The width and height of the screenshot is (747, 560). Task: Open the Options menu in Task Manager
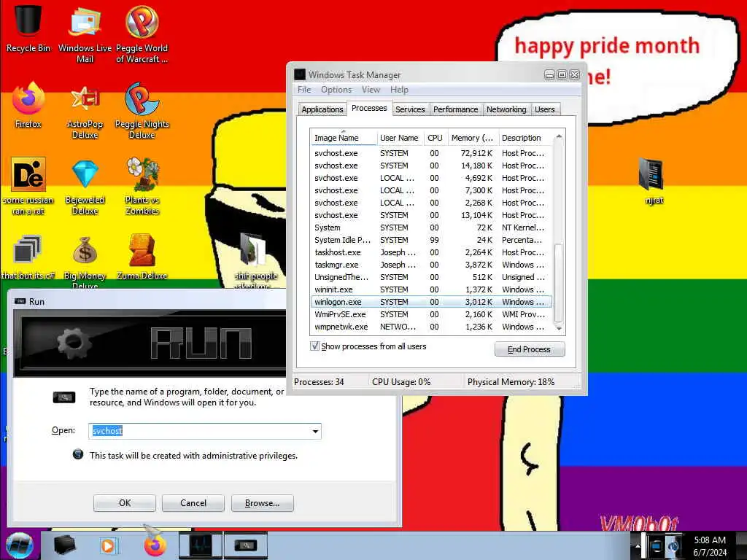coord(336,90)
